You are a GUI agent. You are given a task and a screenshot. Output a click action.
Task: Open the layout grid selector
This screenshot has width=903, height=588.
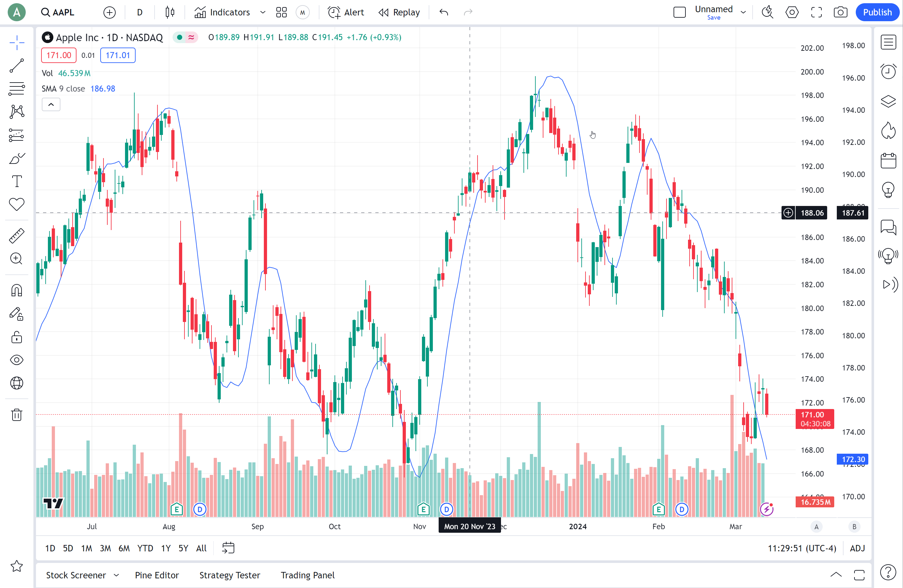pyautogui.click(x=281, y=13)
